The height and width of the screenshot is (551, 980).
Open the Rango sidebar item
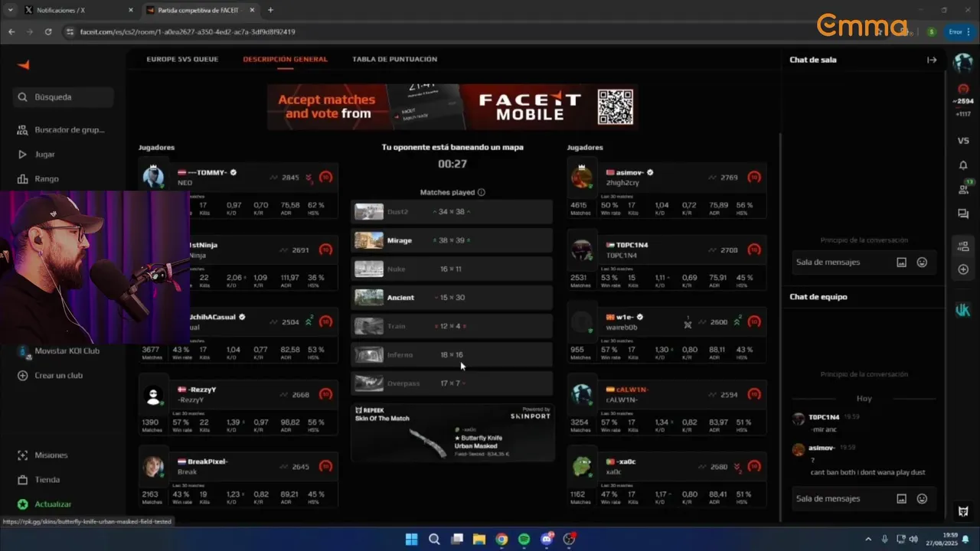pyautogui.click(x=38, y=178)
